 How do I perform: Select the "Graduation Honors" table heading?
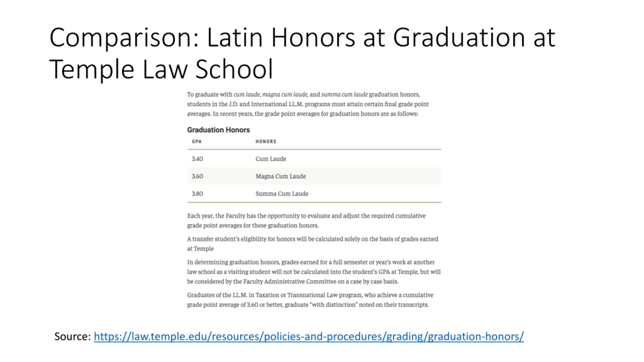pos(218,130)
